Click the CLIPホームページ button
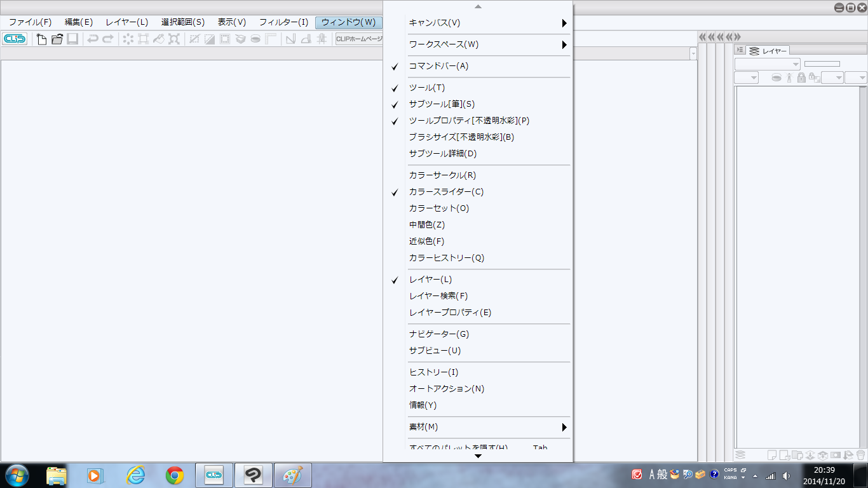Screen dimensions: 868x488 359,39
